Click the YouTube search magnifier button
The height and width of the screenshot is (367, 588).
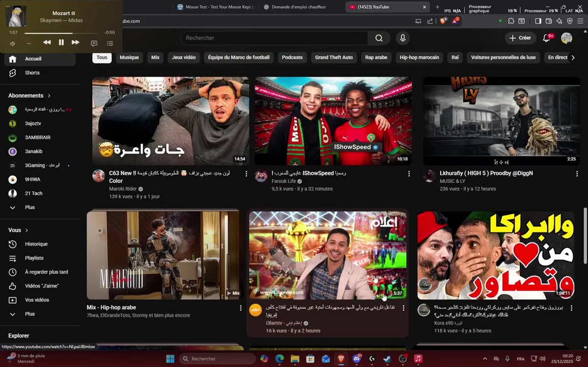point(379,38)
